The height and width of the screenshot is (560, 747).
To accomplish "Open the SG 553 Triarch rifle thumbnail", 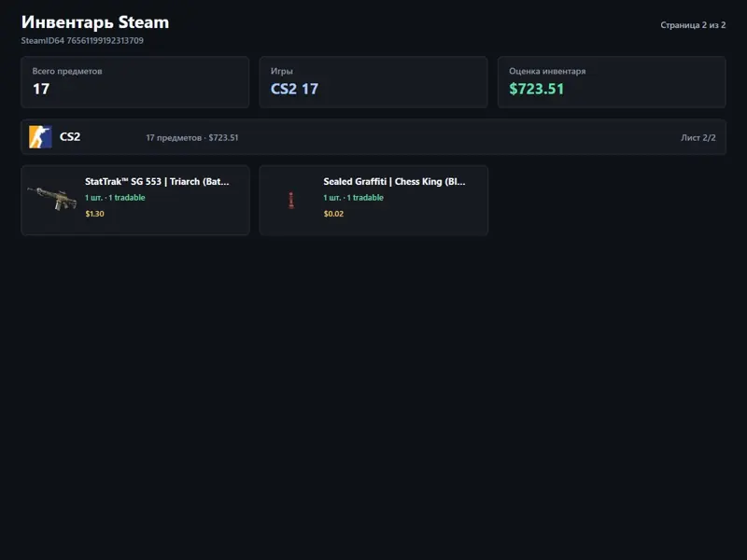I will click(52, 198).
